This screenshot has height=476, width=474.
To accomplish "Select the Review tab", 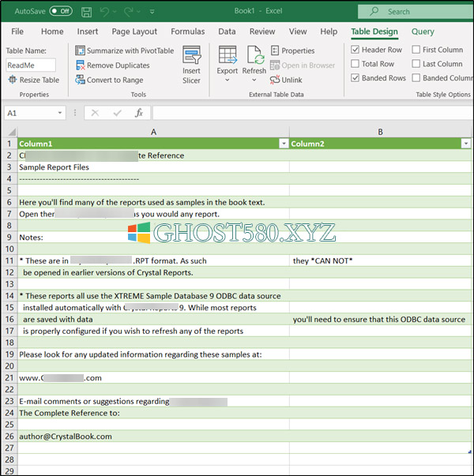I will 262,32.
